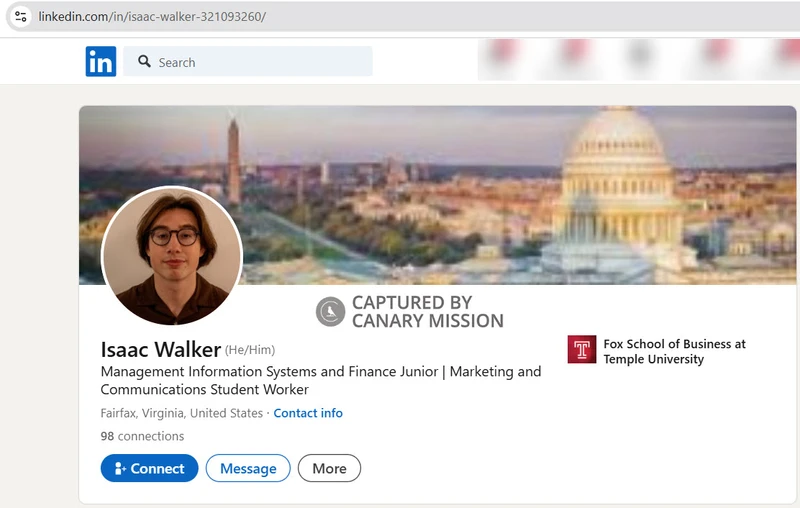Expand the More options menu

tap(329, 468)
